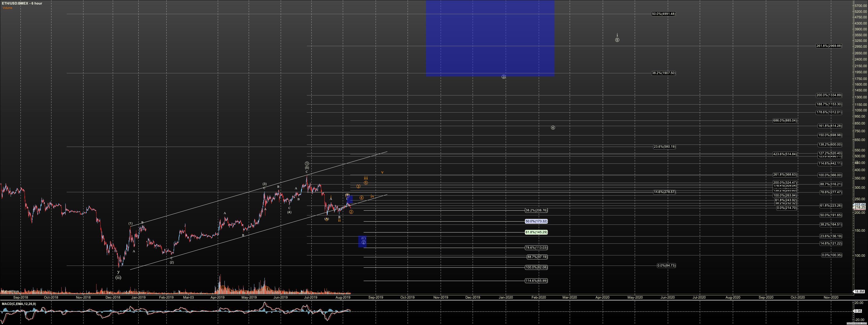Click the 50.0%(4991.48) Fibonacci level label

coord(663,14)
